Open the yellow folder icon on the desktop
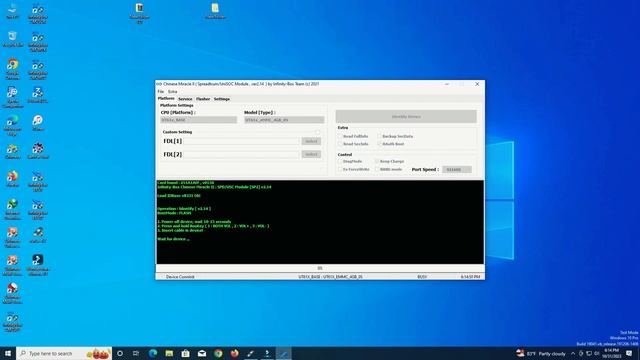The height and width of the screenshot is (360, 640). (215, 11)
